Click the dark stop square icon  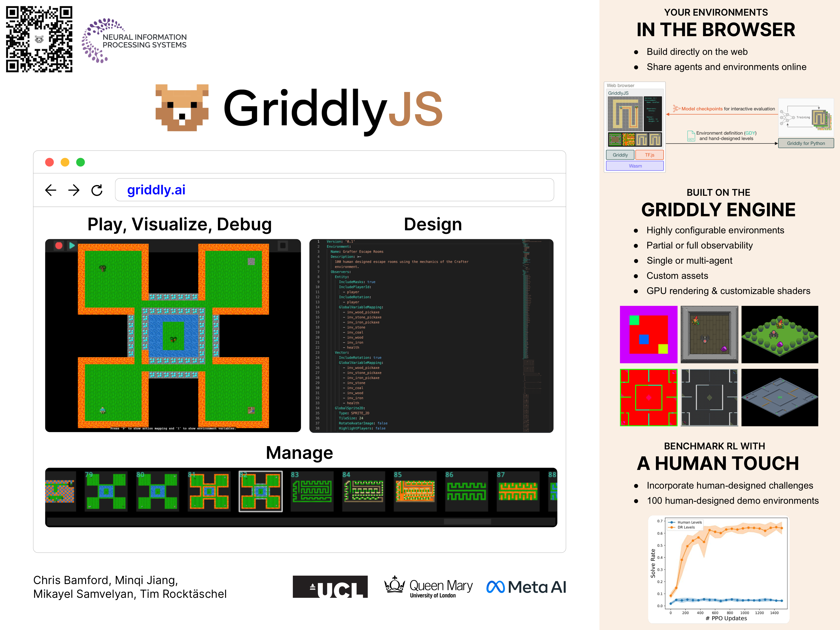[x=283, y=246]
